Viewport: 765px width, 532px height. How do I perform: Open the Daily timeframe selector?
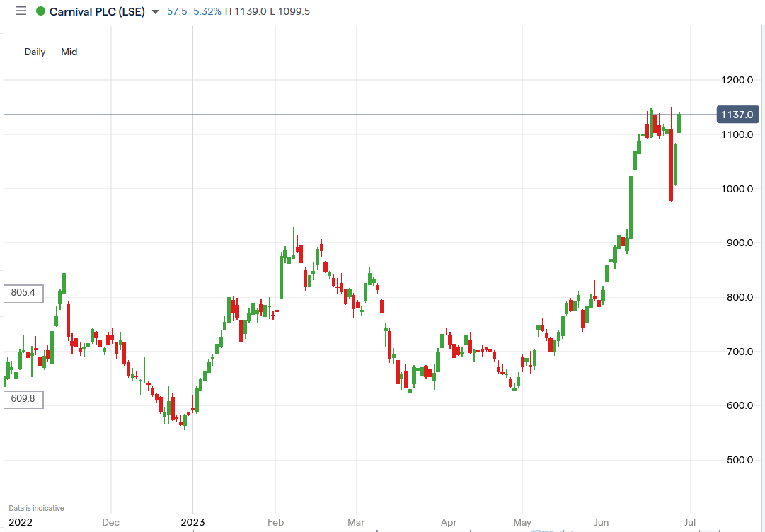click(35, 52)
